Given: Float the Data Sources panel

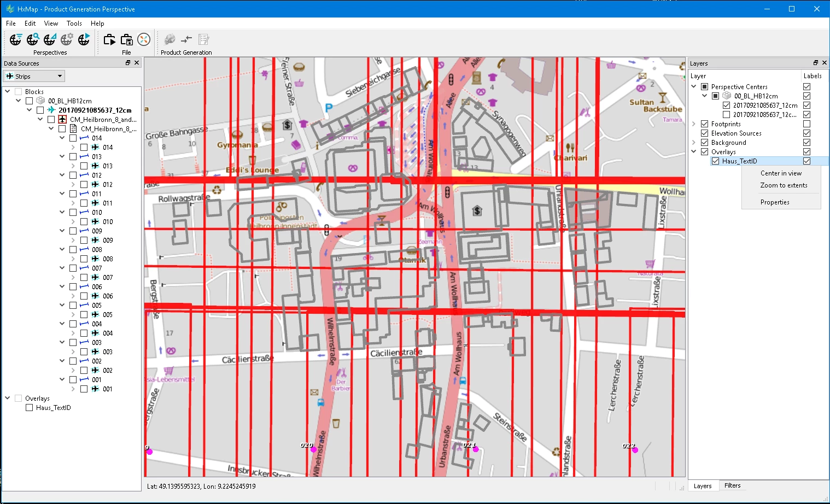Looking at the screenshot, I should click(x=128, y=63).
